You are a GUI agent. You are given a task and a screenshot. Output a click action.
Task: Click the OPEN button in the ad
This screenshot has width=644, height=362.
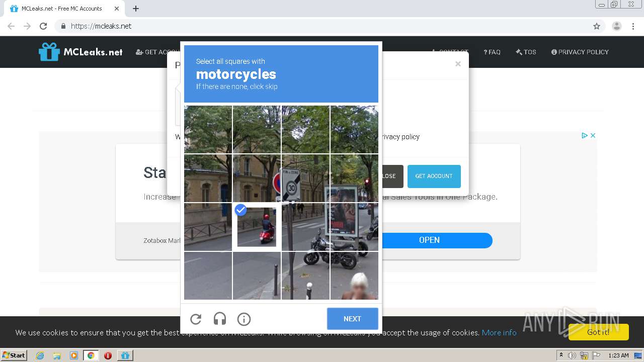(x=429, y=240)
